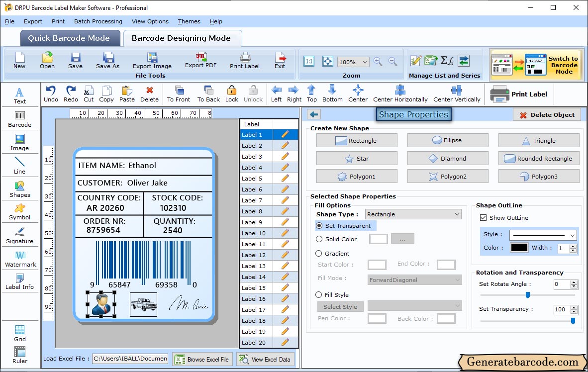Click Undo in the toolbar
The image size is (588, 372).
point(51,94)
